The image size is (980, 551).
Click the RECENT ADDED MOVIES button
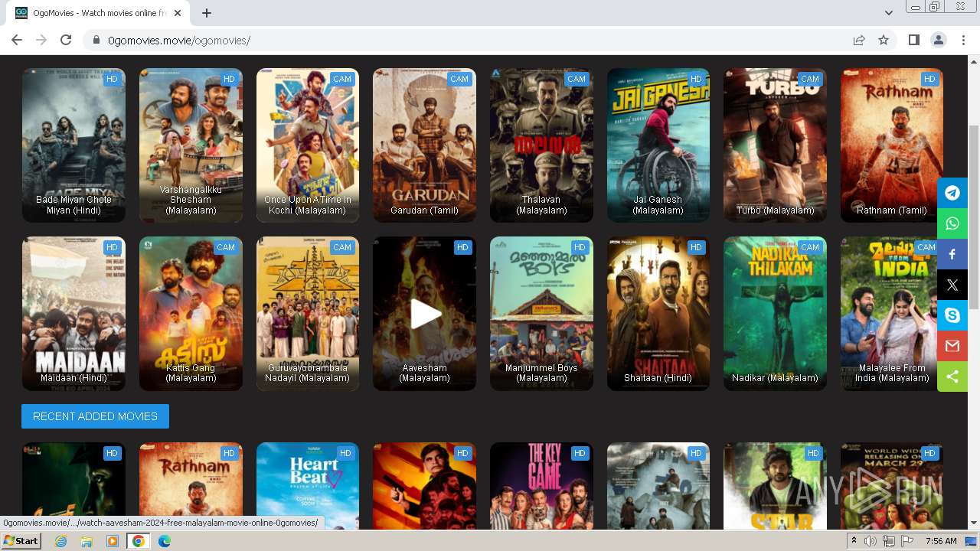[x=95, y=416]
